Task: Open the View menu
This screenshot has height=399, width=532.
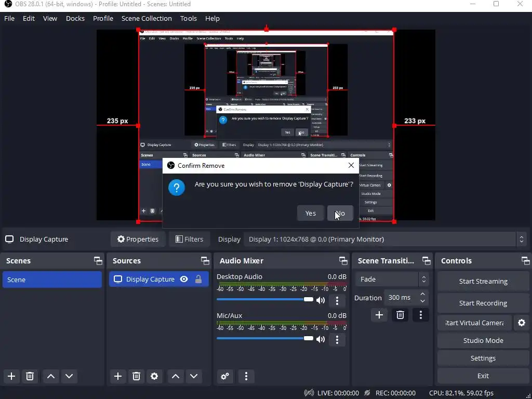Action: tap(50, 18)
